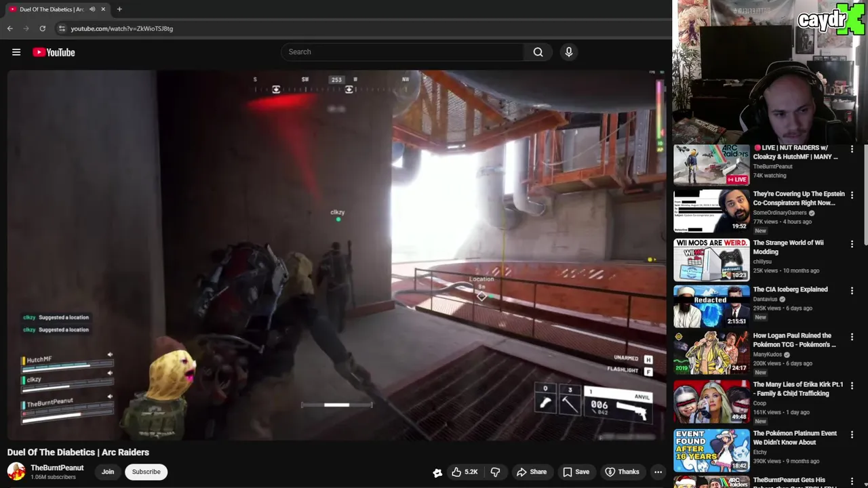Click the video title Duel Of The Diabetics
Viewport: 868px width, 488px height.
(78, 452)
